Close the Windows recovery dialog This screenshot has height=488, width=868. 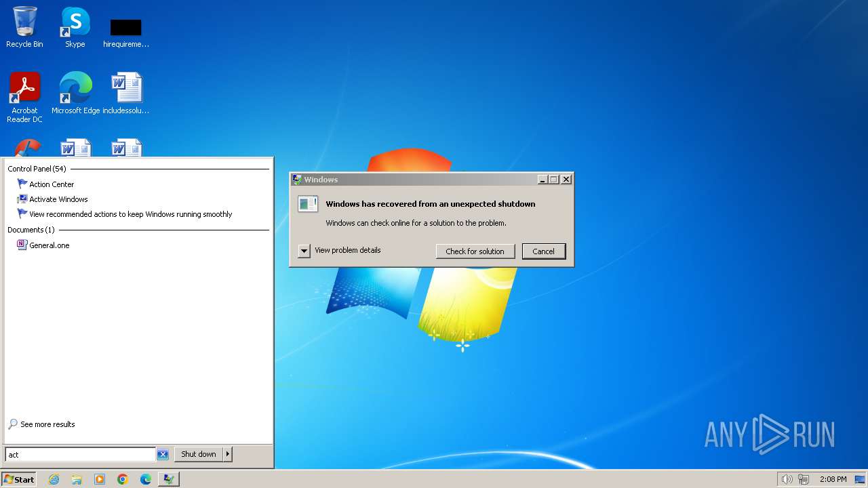[x=566, y=180]
